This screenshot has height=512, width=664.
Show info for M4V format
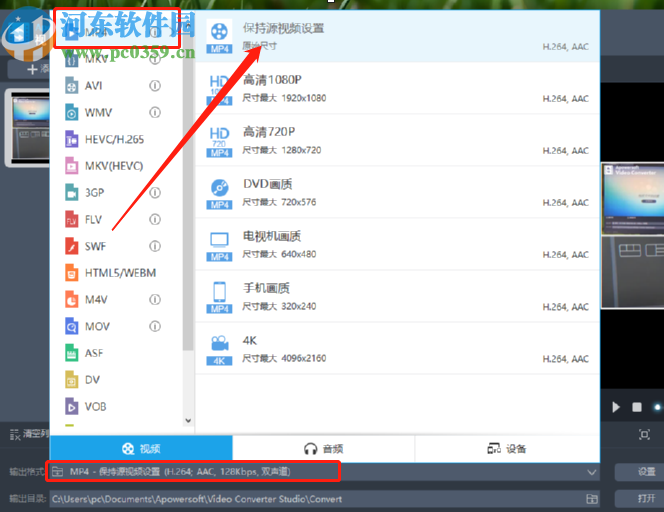click(x=155, y=300)
